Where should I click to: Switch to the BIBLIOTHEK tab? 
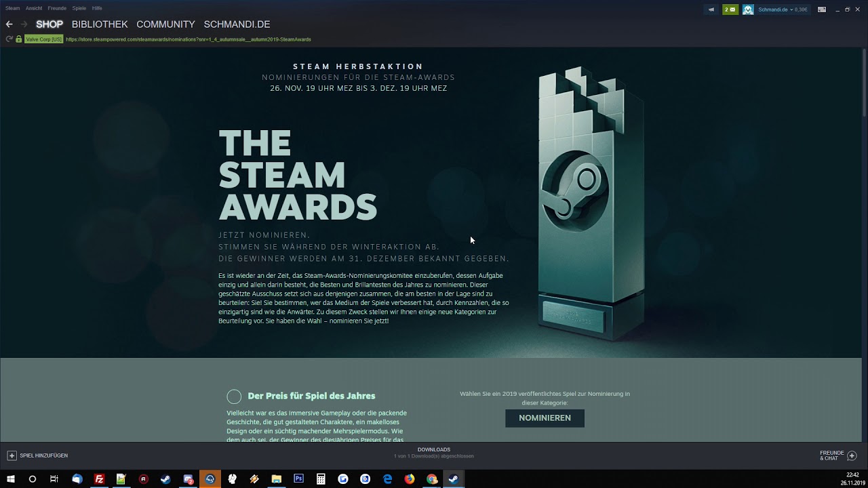click(100, 24)
